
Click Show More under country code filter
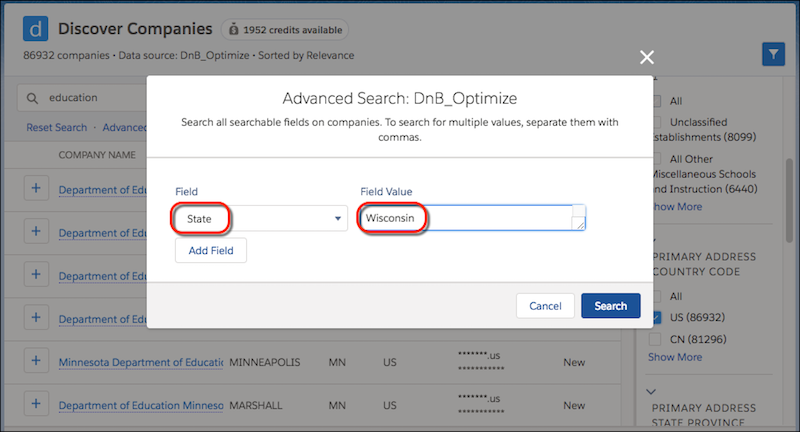pyautogui.click(x=674, y=357)
